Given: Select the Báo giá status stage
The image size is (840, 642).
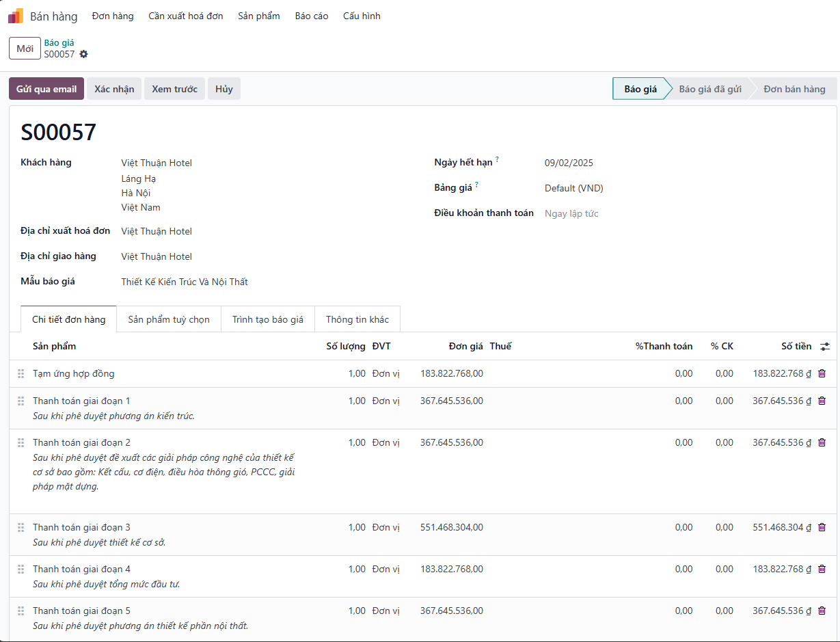Looking at the screenshot, I should tap(640, 89).
